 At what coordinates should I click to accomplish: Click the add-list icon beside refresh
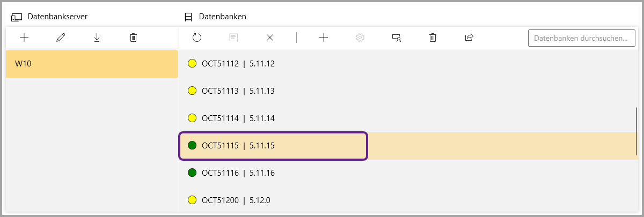pos(233,38)
